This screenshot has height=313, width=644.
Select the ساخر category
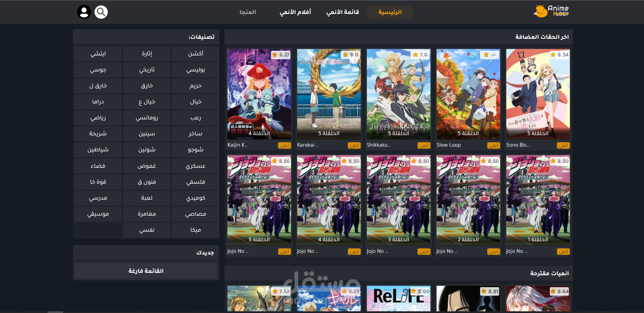196,134
